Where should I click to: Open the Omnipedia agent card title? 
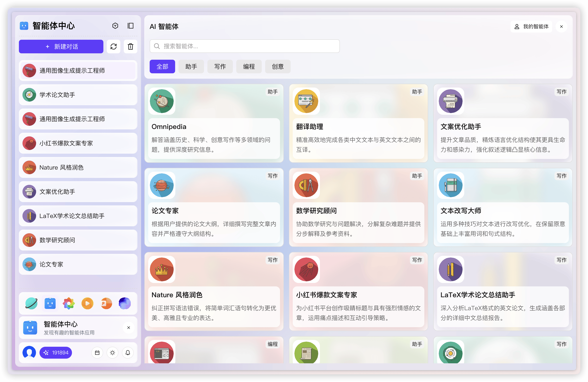(x=169, y=127)
